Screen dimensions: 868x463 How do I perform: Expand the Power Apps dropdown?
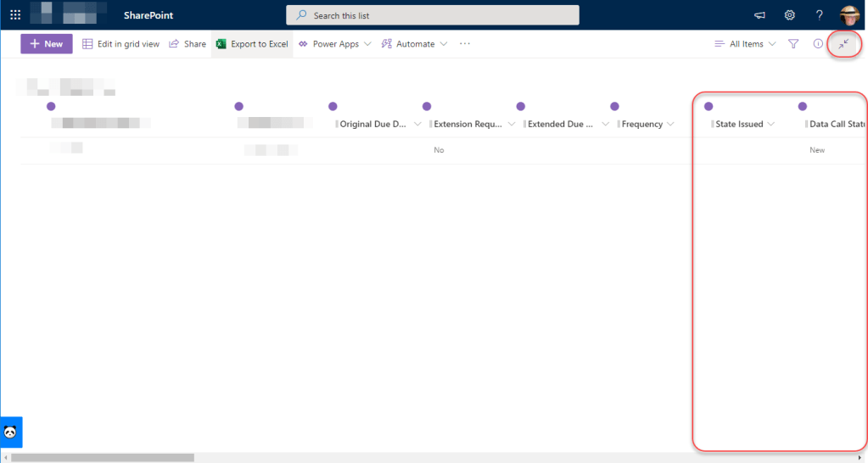tap(335, 44)
